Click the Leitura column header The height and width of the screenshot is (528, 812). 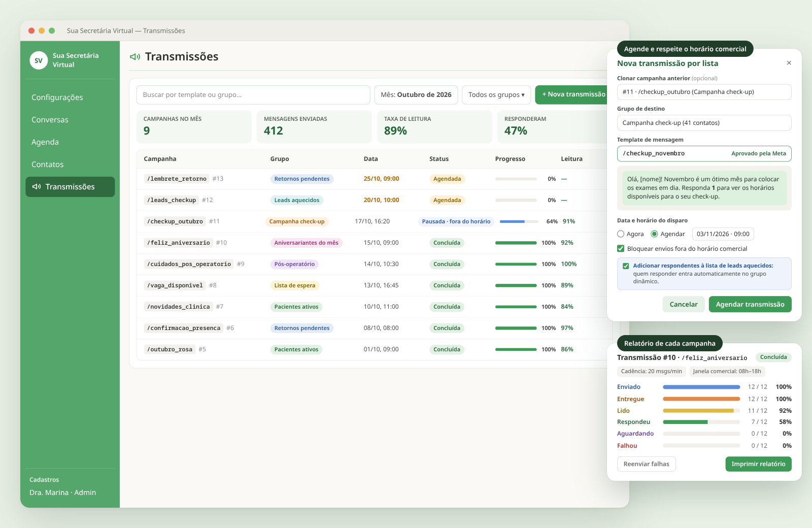pos(571,159)
